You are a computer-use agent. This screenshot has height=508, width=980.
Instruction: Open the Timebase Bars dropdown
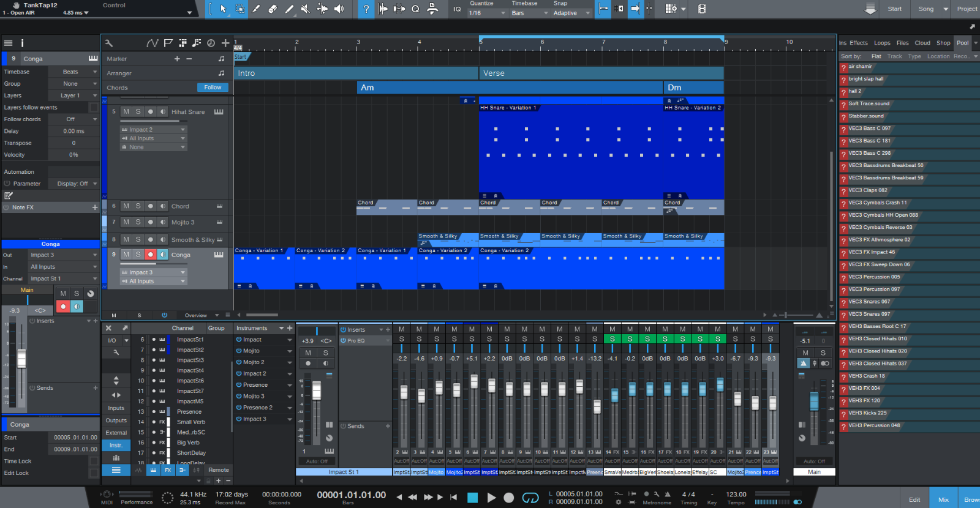click(530, 13)
